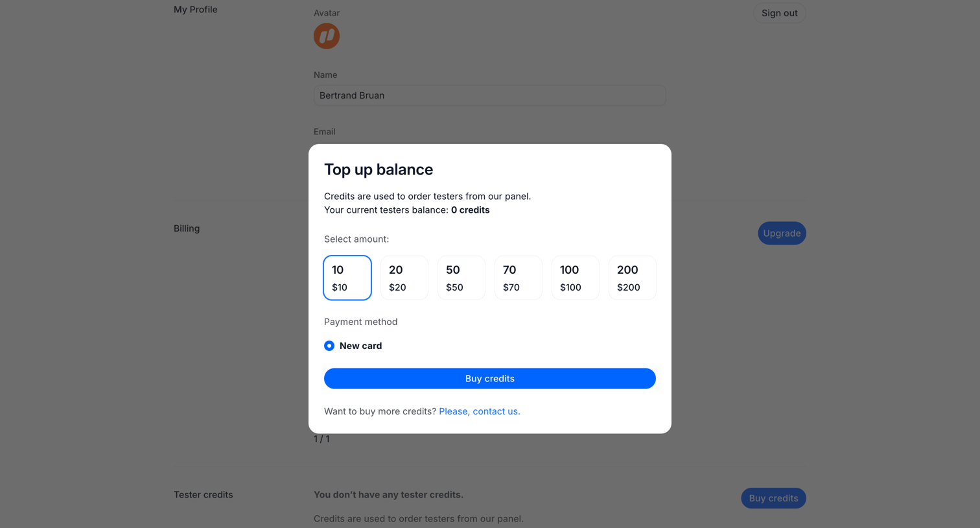The width and height of the screenshot is (980, 528).
Task: Click the orange profile avatar icon
Action: coord(327,36)
